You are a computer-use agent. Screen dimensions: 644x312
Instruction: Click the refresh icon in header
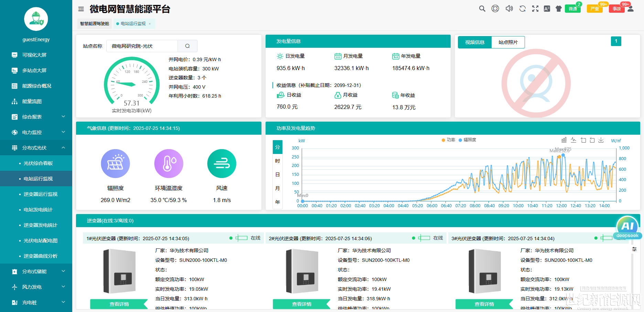522,9
